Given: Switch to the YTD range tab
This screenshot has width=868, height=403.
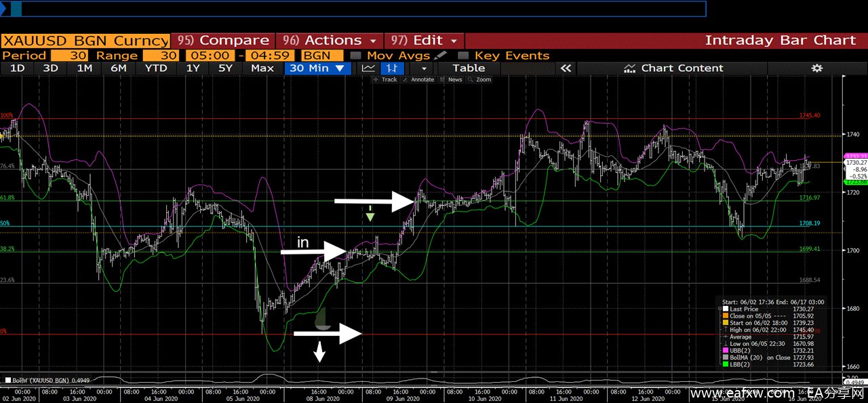Looking at the screenshot, I should point(156,68).
